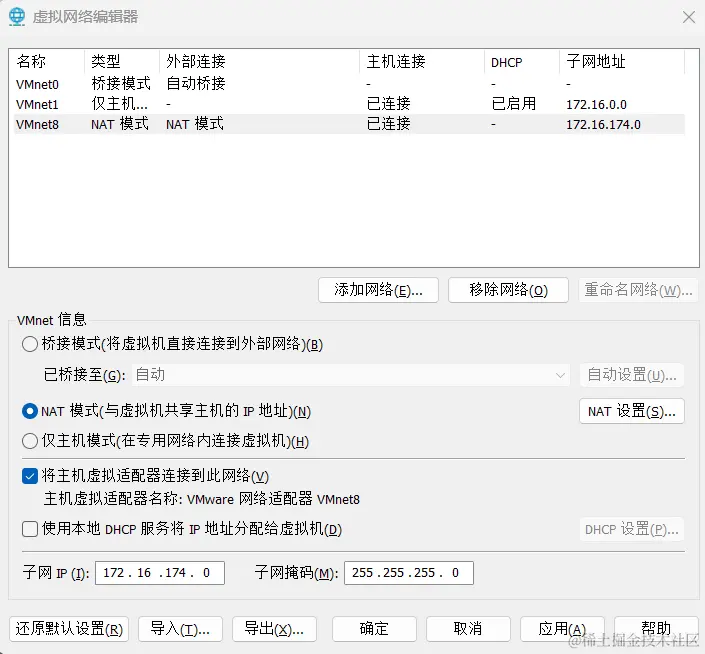Image resolution: width=705 pixels, height=654 pixels.
Task: Click the 子网地址 column header
Action: click(x=622, y=62)
